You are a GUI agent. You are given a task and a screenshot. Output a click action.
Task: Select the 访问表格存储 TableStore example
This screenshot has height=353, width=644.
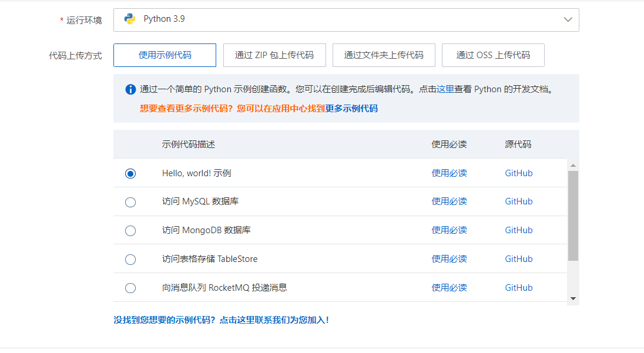(x=130, y=259)
